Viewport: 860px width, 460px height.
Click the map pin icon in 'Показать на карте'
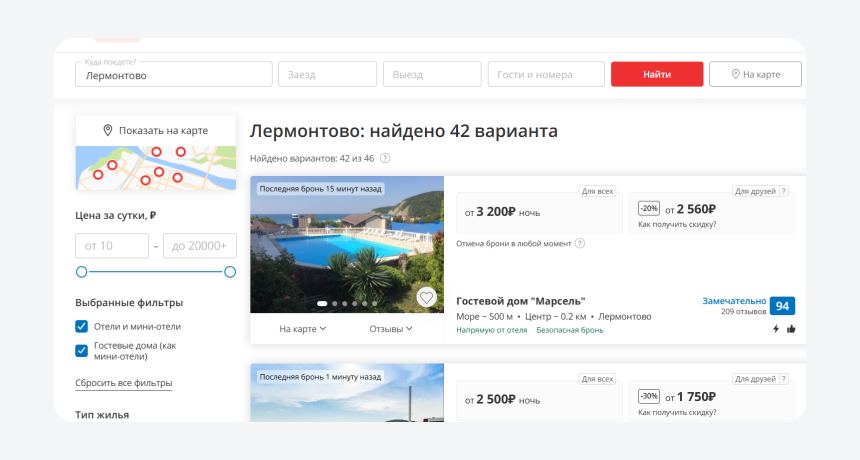coord(108,130)
